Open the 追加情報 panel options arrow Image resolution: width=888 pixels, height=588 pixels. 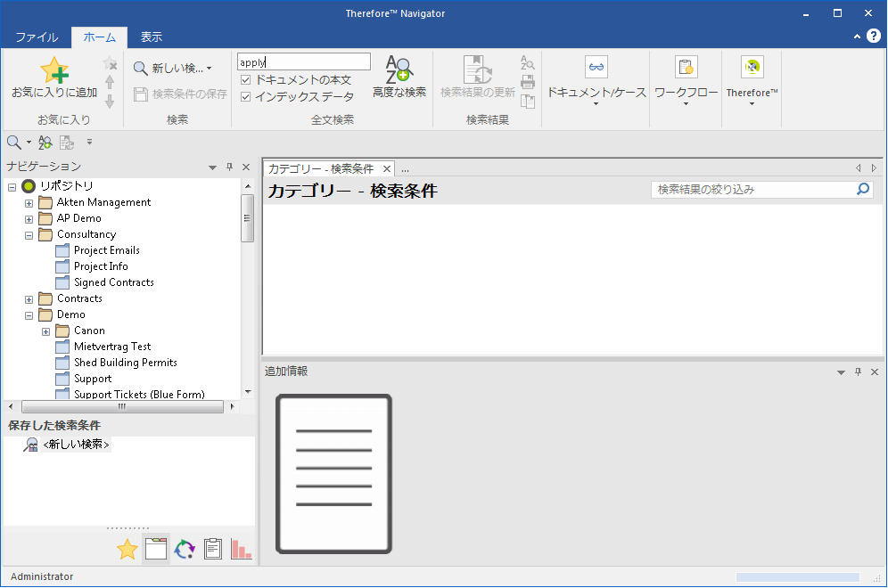pos(841,372)
